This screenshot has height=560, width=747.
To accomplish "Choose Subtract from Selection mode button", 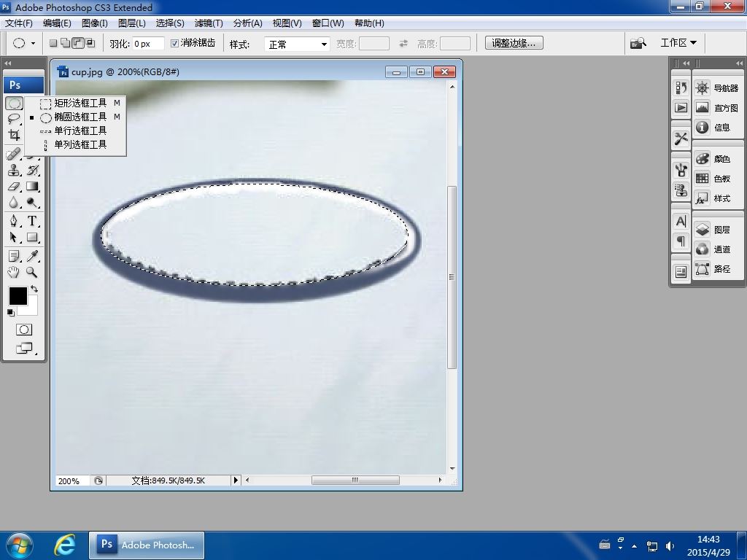I will pyautogui.click(x=77, y=43).
